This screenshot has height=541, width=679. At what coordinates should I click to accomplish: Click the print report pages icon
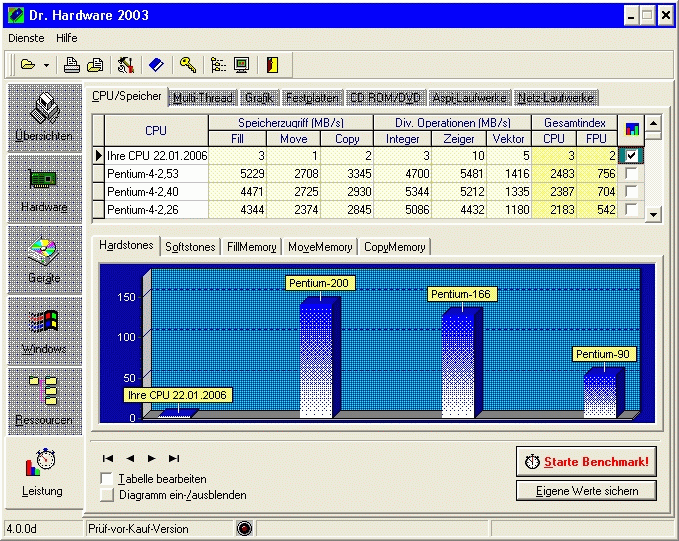[95, 65]
